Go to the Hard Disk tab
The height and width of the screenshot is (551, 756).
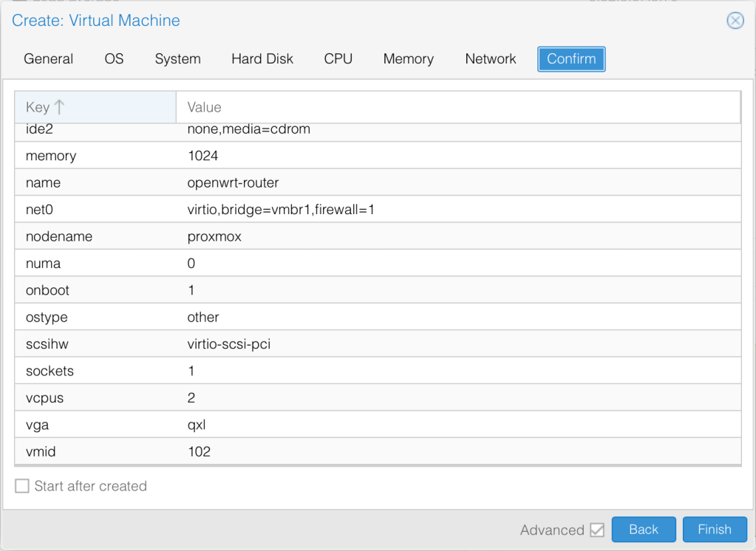(x=262, y=59)
